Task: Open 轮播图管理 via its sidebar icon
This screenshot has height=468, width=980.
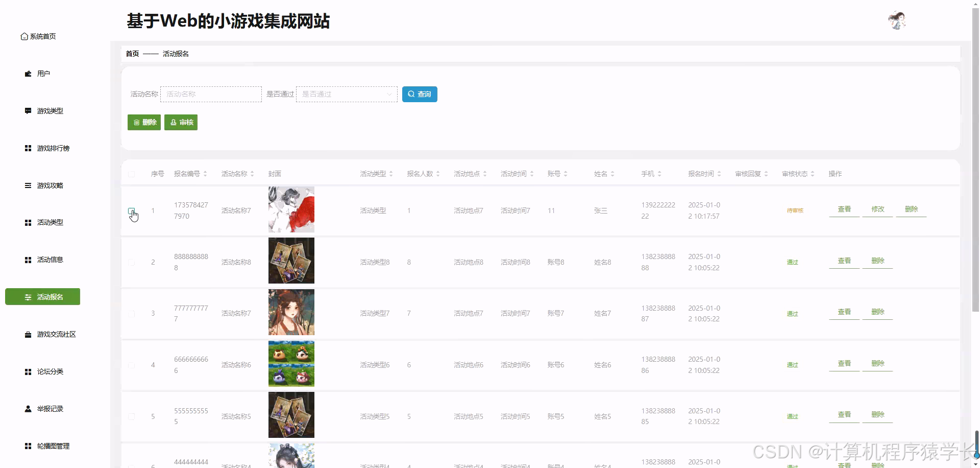Action: coord(28,446)
